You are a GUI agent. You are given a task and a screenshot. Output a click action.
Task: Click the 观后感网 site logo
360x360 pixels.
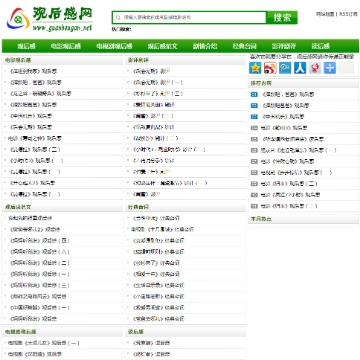point(49,19)
